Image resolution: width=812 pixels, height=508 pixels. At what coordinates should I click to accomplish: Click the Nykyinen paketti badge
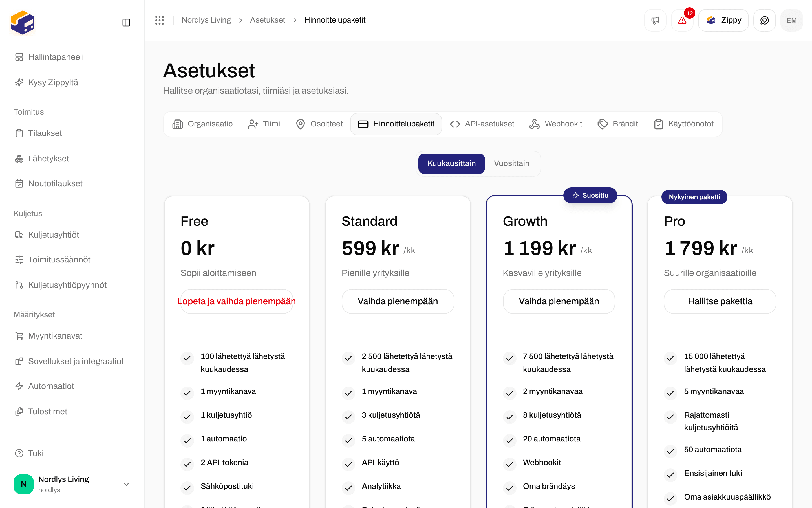click(694, 197)
